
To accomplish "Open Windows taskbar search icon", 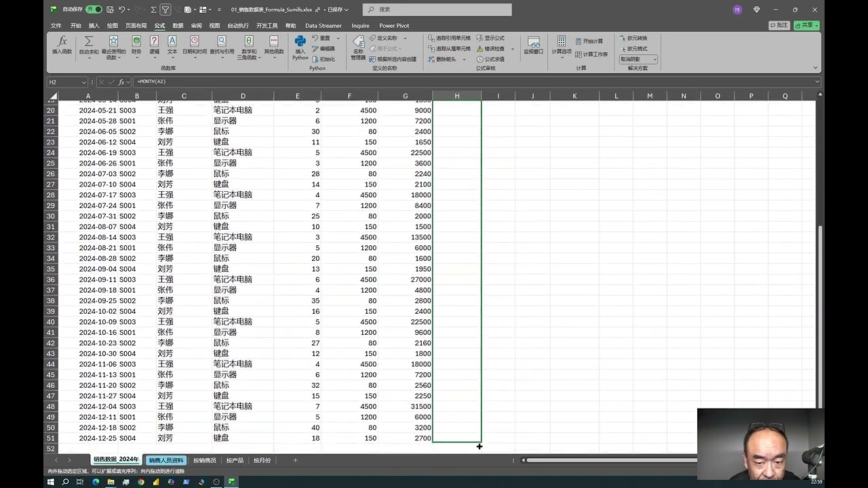I will coord(66,482).
